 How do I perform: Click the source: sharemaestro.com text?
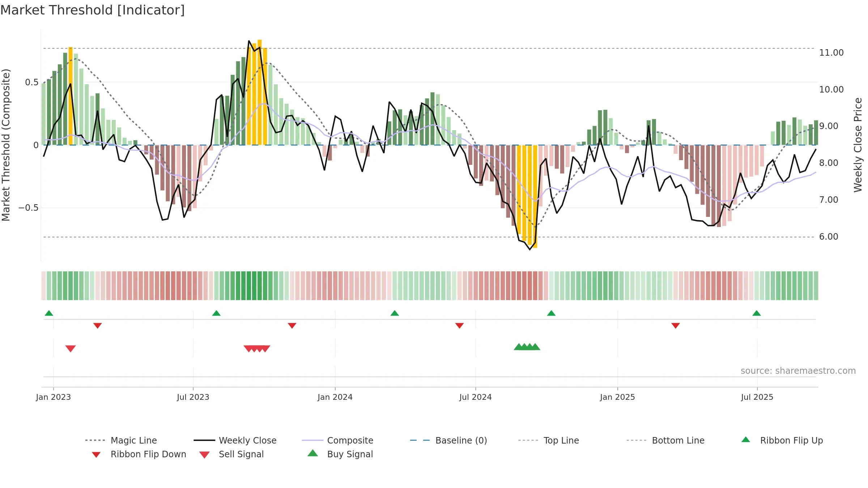coord(798,371)
